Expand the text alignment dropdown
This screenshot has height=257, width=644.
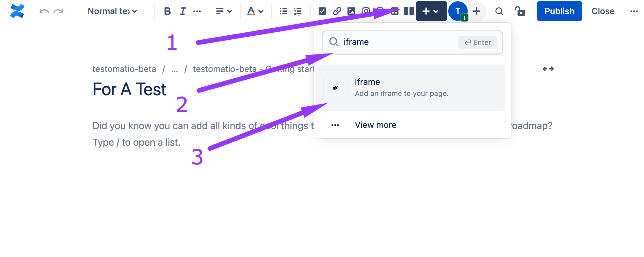(224, 11)
